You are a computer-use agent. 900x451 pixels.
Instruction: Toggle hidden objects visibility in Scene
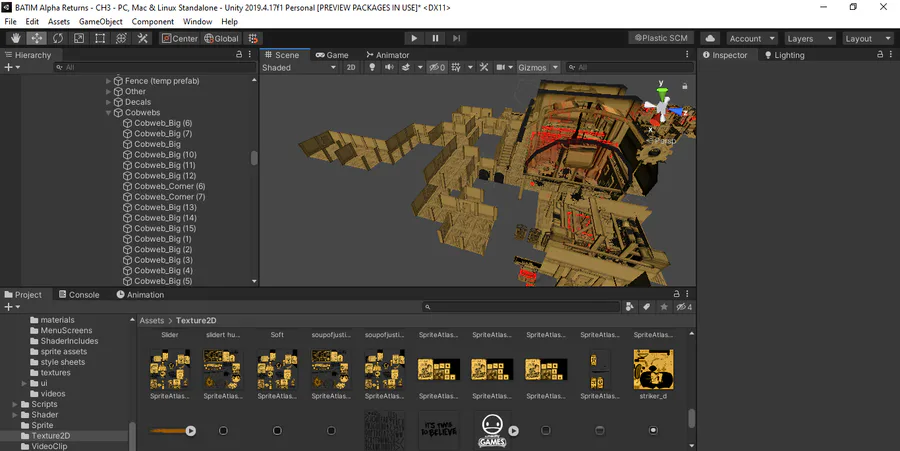point(437,67)
